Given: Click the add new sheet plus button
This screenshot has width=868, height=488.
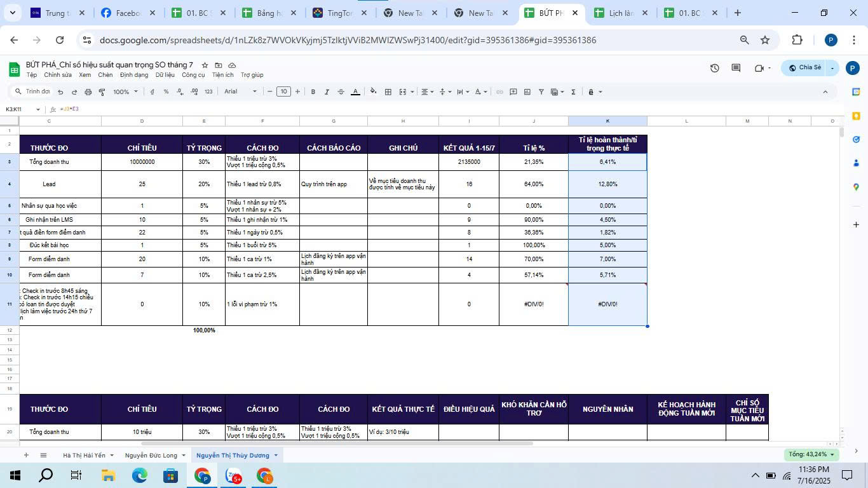Looking at the screenshot, I should pyautogui.click(x=26, y=455).
